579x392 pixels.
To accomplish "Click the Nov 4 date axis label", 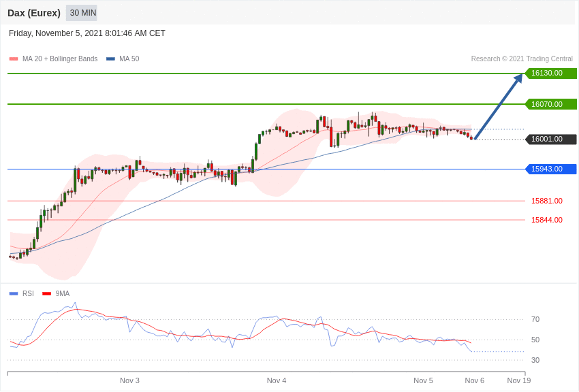I will (277, 380).
